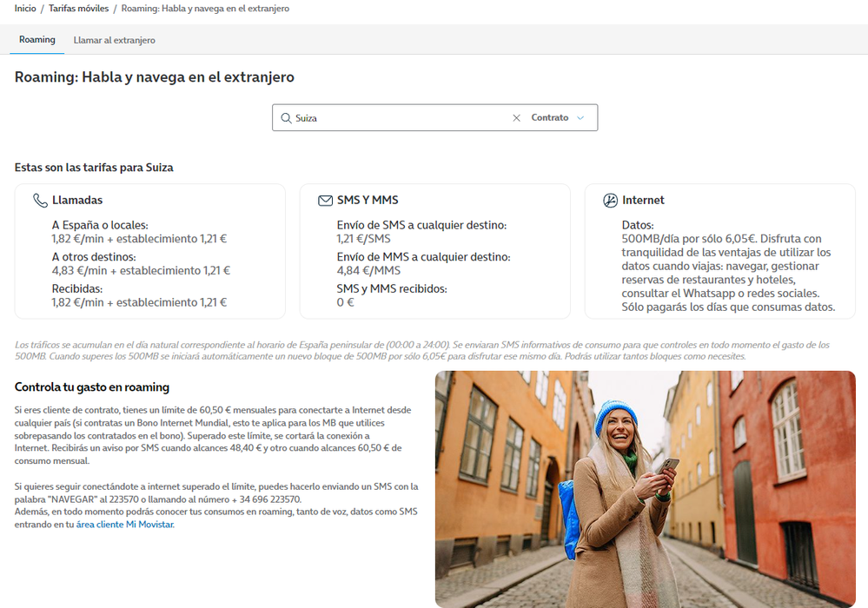
Task: Click the phone icon beside Llamadas
Action: [x=40, y=201]
